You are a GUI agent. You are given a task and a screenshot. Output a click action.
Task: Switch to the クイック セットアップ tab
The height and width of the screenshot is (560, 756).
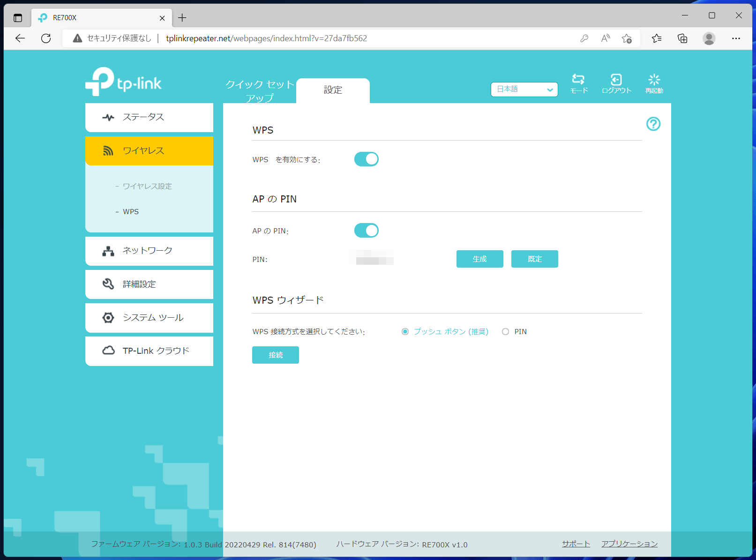[260, 90]
